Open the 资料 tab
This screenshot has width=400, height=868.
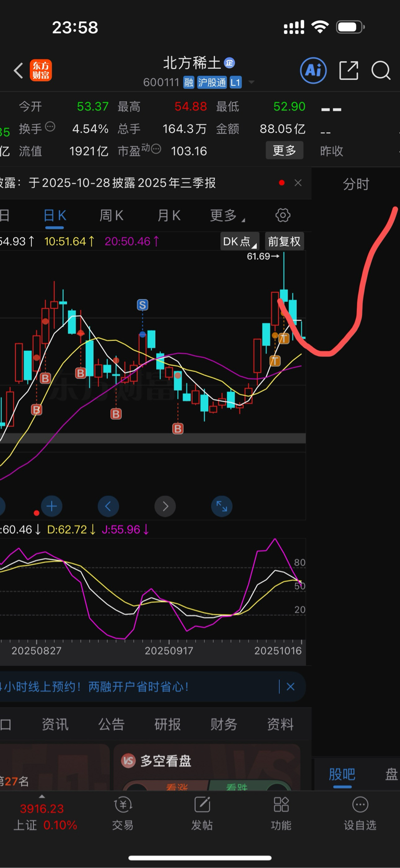tap(280, 724)
